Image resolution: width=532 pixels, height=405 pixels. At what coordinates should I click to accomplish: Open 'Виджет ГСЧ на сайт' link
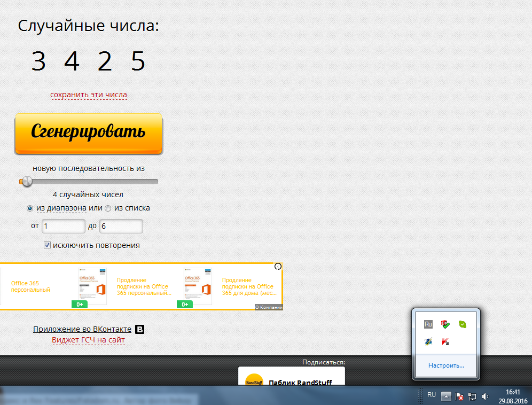88,340
